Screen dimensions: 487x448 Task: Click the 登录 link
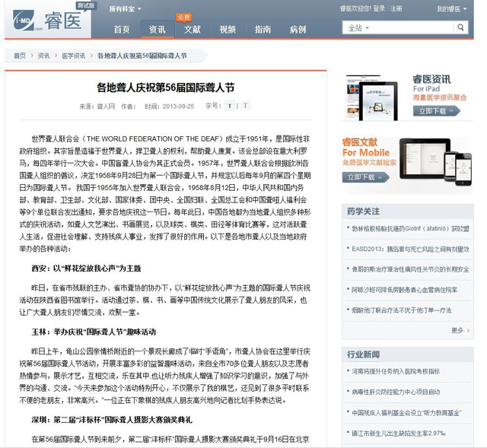pos(379,8)
